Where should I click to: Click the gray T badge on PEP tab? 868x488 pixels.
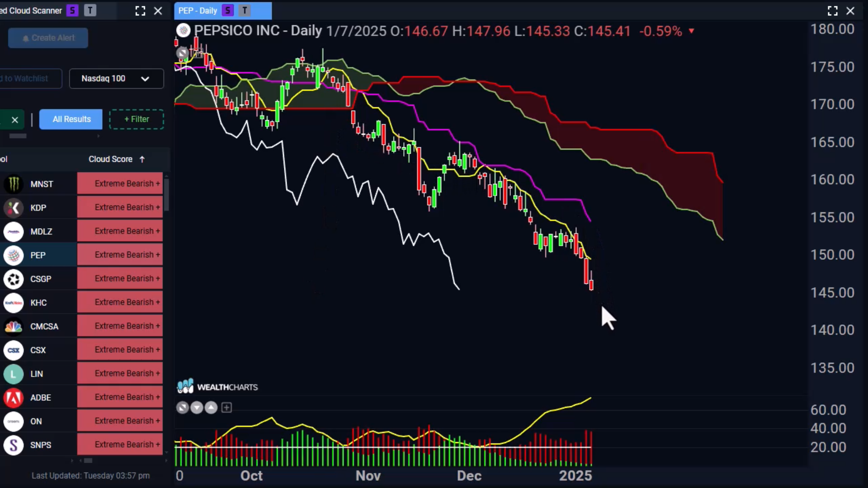pos(245,10)
